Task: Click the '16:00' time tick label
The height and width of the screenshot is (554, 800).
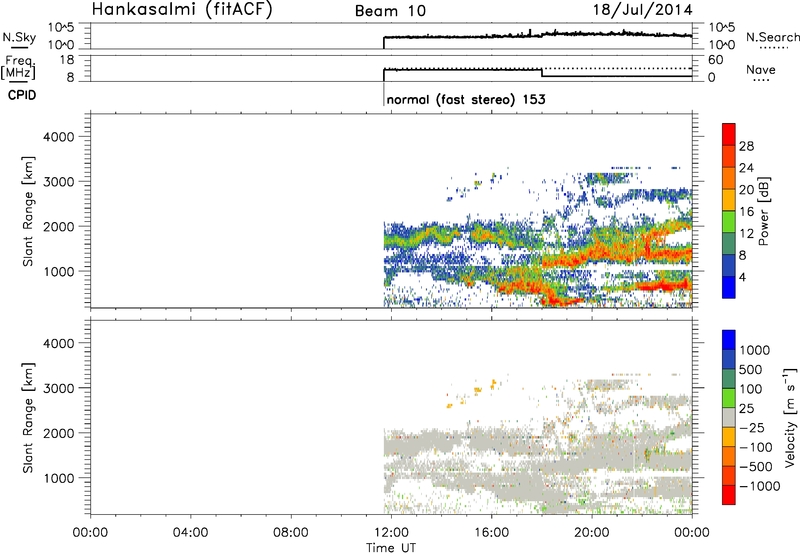Action: (491, 533)
